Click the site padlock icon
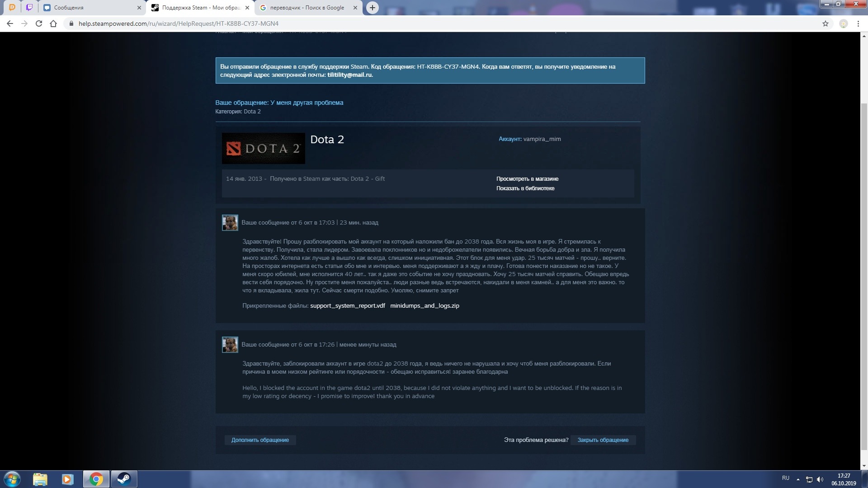 pyautogui.click(x=71, y=23)
